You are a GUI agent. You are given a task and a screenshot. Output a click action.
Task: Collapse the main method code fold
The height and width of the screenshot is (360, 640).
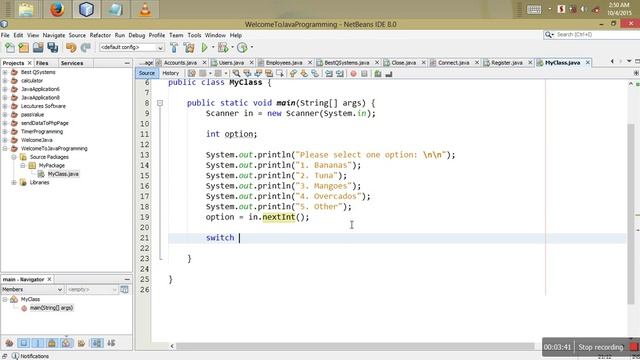pos(160,103)
